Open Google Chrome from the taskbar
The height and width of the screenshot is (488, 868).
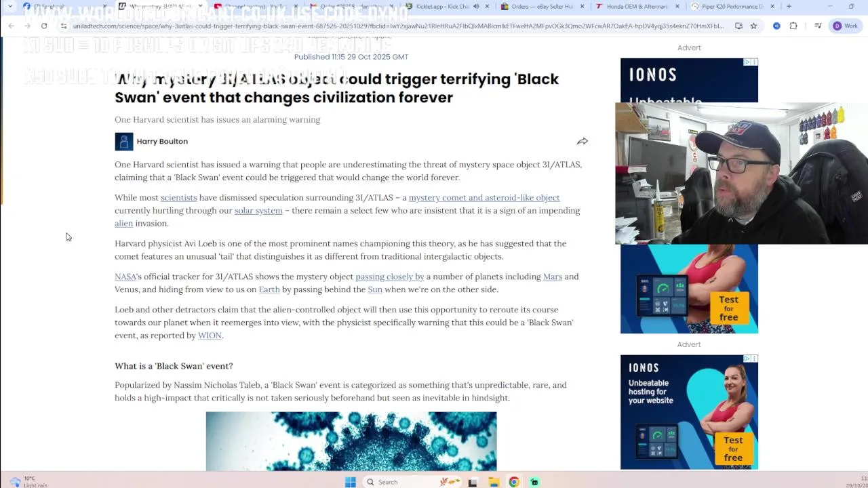click(514, 482)
